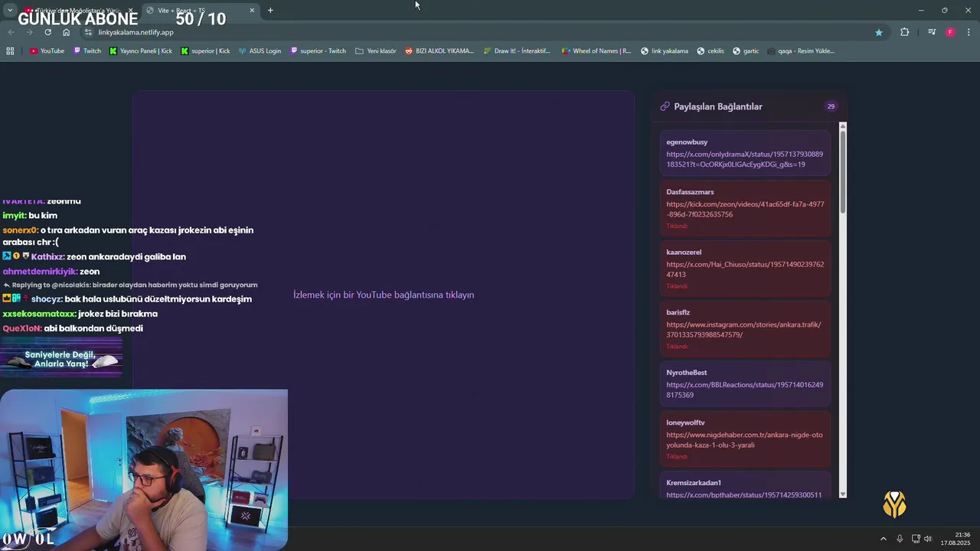The height and width of the screenshot is (551, 980).
Task: Open the superior - Twitch bookmark
Action: click(318, 51)
